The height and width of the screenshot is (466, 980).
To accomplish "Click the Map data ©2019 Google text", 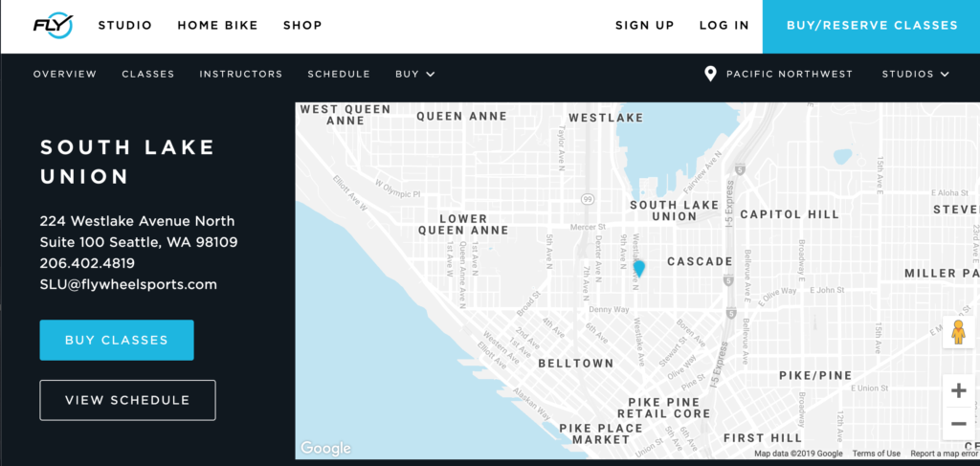I will pos(799,454).
